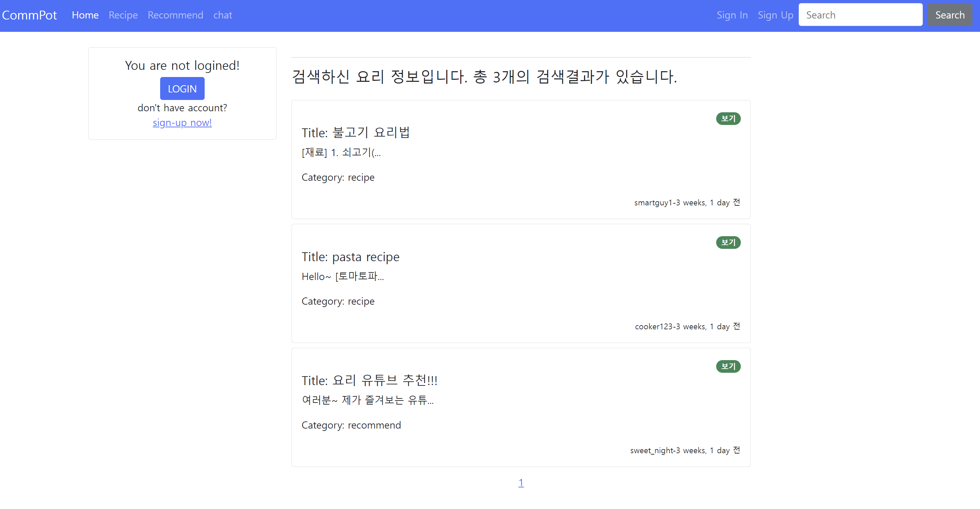Go to the Recipe menu page
Screen dimensions: 980x509
tap(123, 15)
